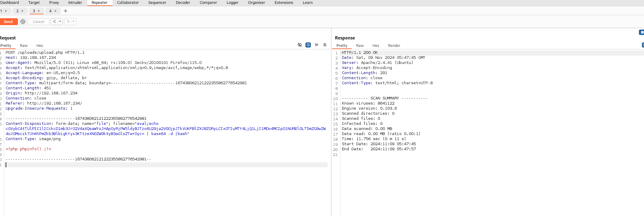This screenshot has width=644, height=216.
Task: Click the POST /uploads/upload.php request line
Action: point(45,53)
